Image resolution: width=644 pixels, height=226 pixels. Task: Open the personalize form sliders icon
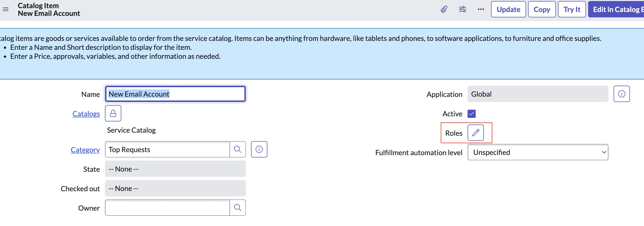(x=462, y=9)
